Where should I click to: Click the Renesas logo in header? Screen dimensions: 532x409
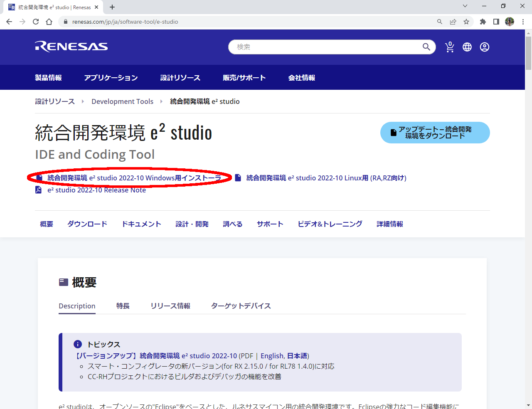point(71,47)
